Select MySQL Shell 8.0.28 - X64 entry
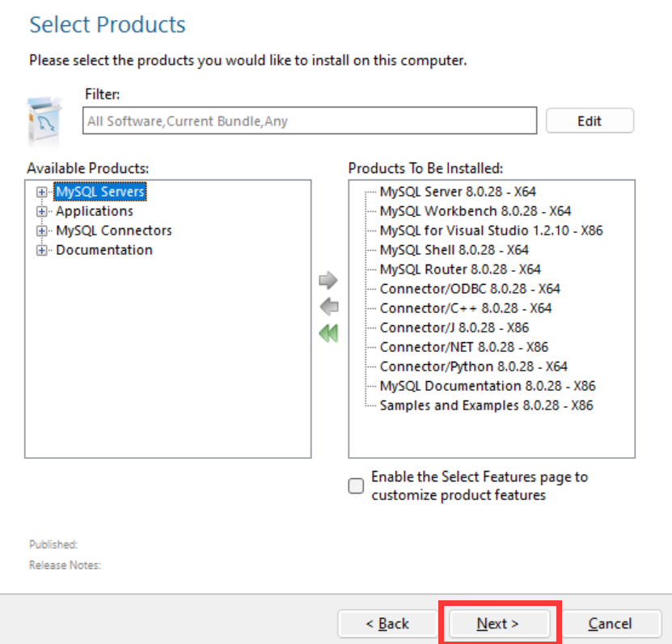672x644 pixels. click(x=454, y=249)
